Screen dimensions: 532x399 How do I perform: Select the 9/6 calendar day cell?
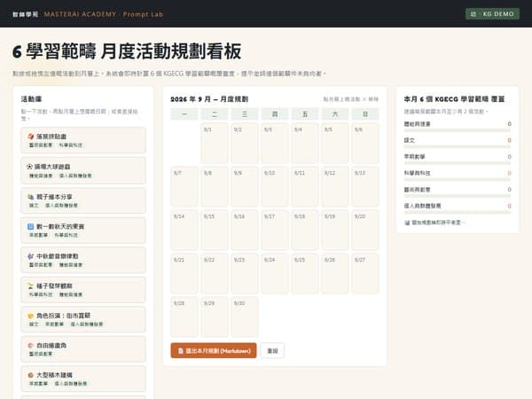(x=365, y=143)
